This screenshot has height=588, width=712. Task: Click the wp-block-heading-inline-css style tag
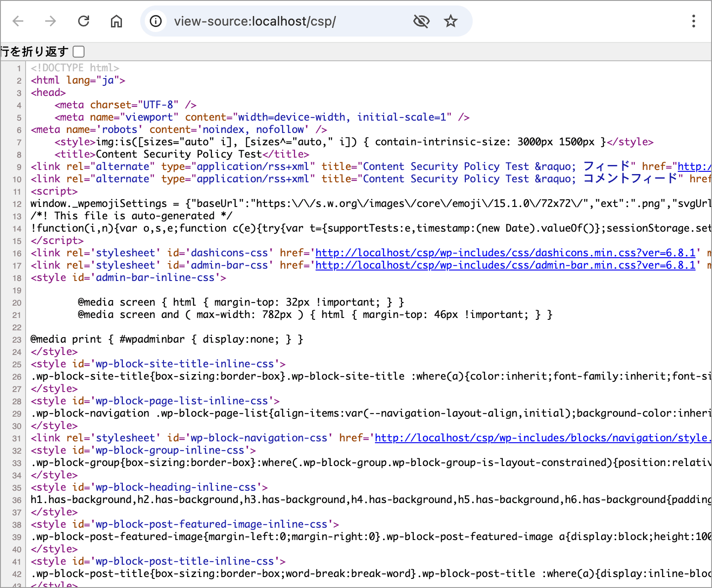point(149,487)
